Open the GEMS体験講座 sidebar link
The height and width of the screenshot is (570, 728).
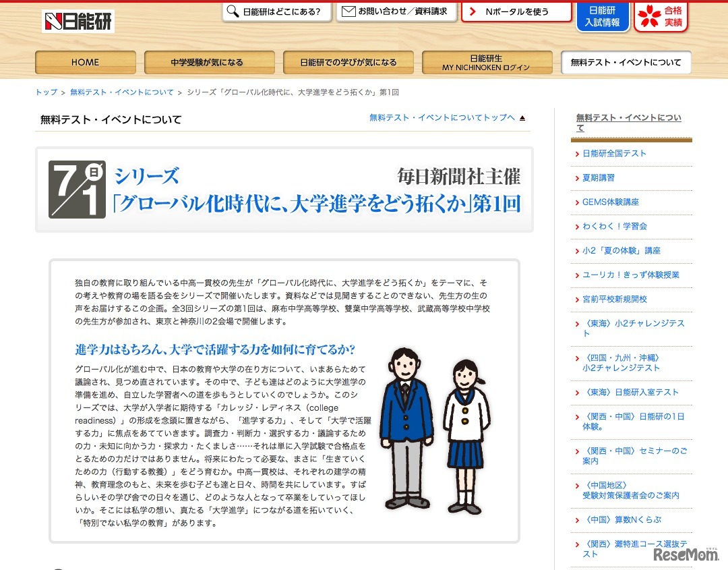pyautogui.click(x=611, y=202)
